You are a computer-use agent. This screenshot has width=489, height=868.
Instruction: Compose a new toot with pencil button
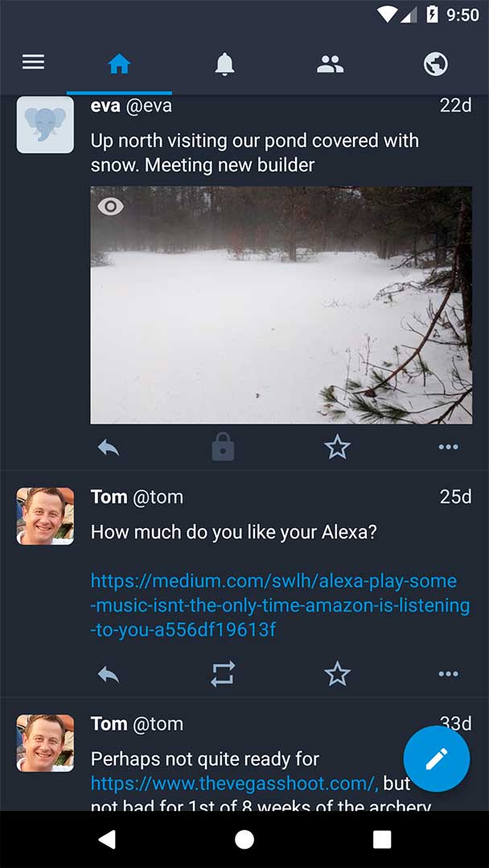click(436, 759)
